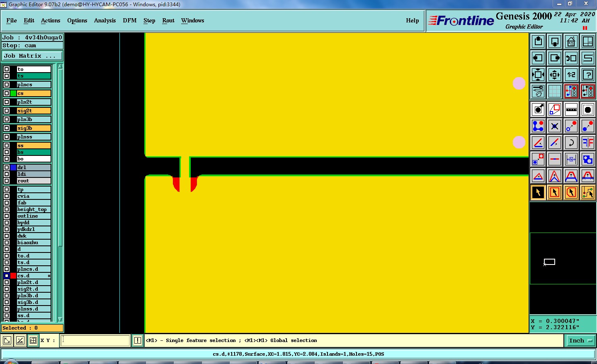Toggle the checkbox for layer to
The image size is (597, 364).
(7, 69)
